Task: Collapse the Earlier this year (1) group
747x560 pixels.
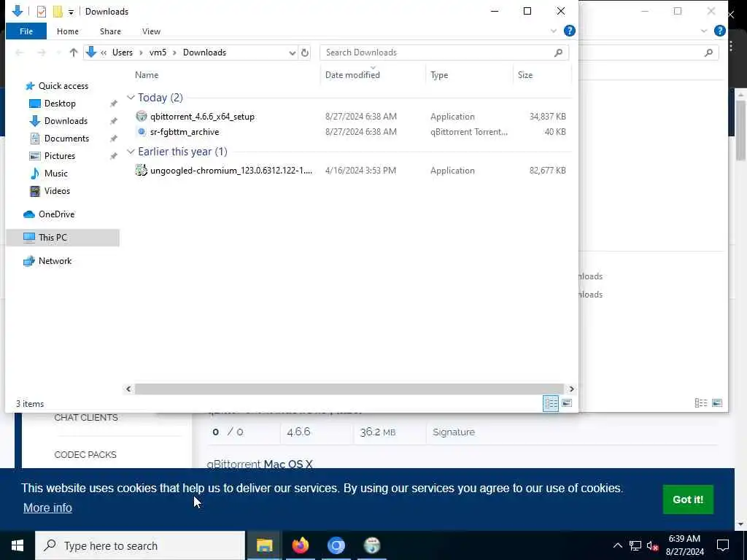Action: 131,152
